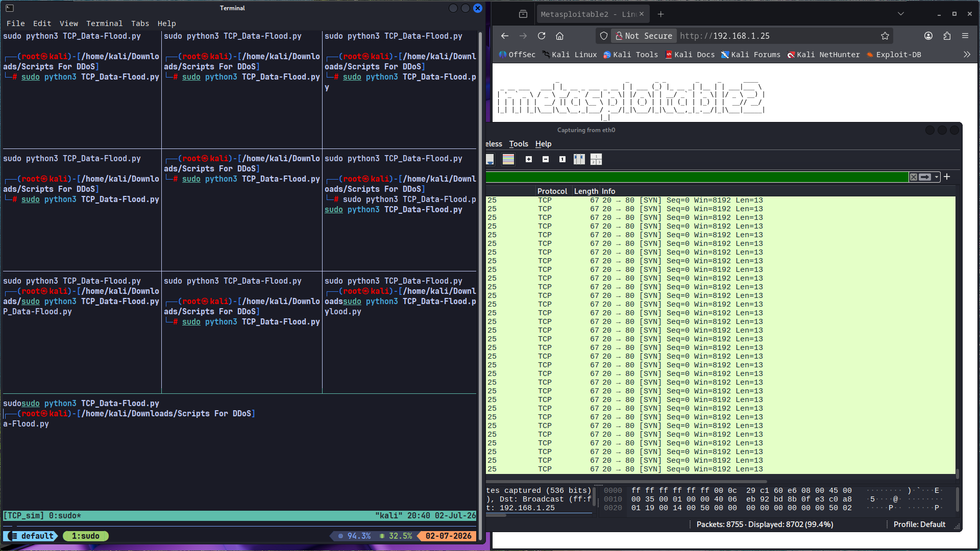Open the Kali Tools bookmark
Image resolution: width=980 pixels, height=551 pixels.
point(630,55)
